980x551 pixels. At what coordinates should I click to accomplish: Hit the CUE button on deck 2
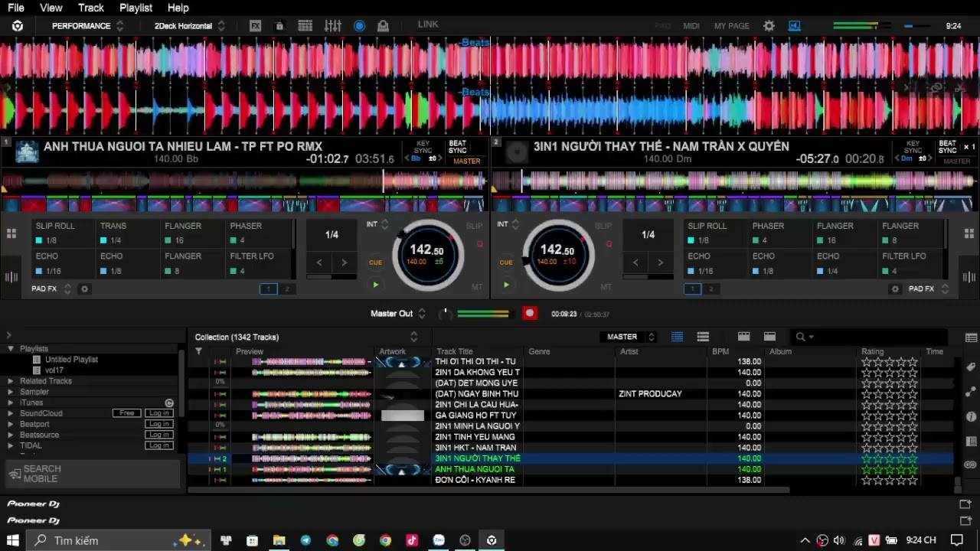tap(506, 262)
